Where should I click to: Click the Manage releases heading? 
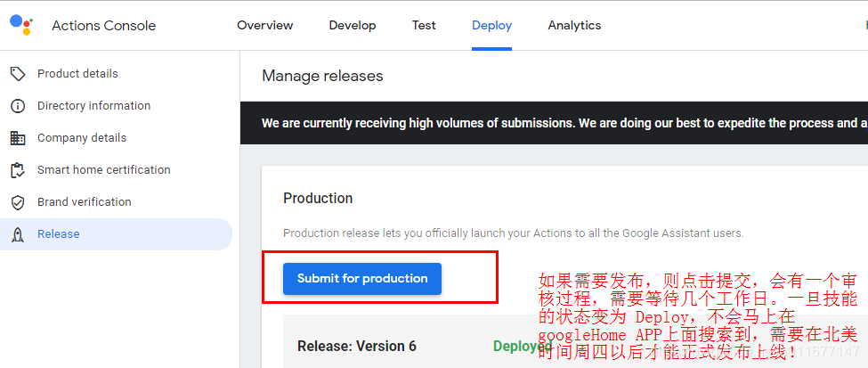323,76
